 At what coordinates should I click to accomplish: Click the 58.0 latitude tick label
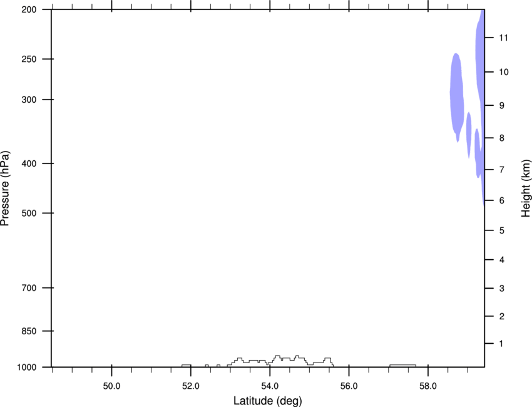[428, 386]
